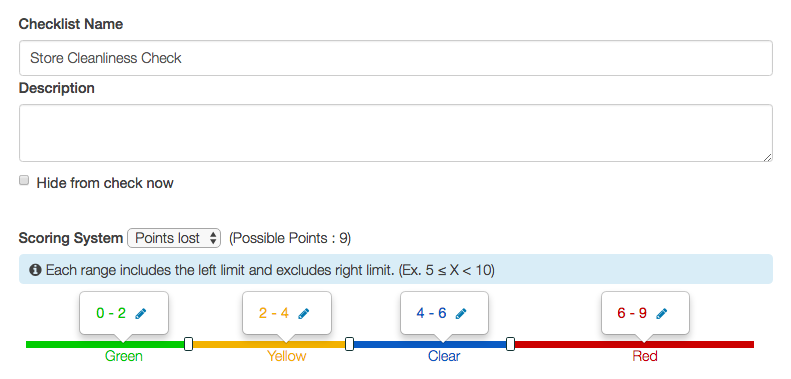Click the Points lost dropdown arrows

click(213, 238)
